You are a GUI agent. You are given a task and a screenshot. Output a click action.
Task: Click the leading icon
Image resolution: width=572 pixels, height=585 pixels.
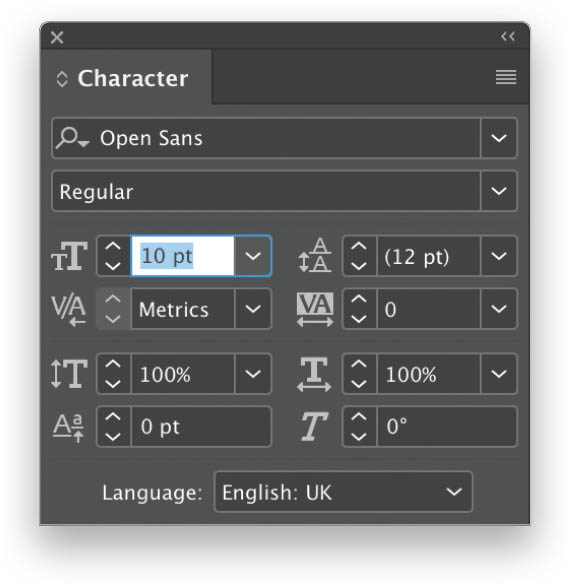point(315,255)
